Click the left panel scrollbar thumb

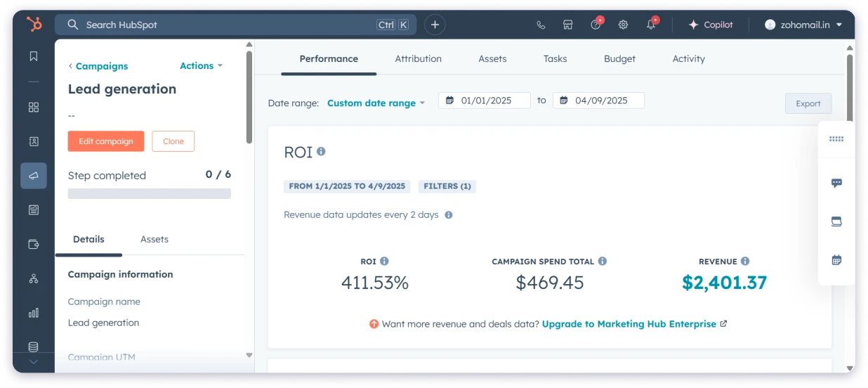pyautogui.click(x=249, y=97)
